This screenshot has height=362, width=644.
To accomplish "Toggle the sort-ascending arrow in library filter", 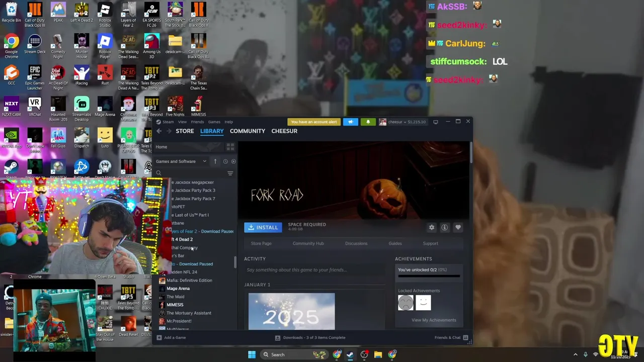I will (x=215, y=161).
